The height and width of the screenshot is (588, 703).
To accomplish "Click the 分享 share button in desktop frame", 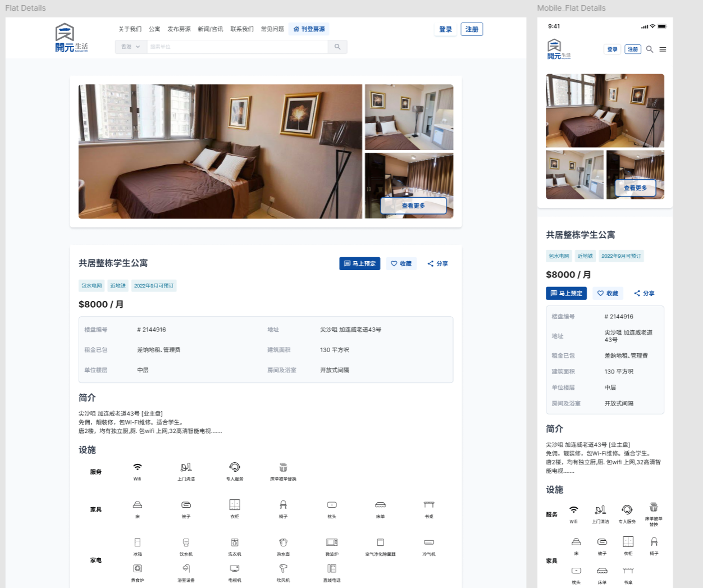I will pyautogui.click(x=437, y=263).
